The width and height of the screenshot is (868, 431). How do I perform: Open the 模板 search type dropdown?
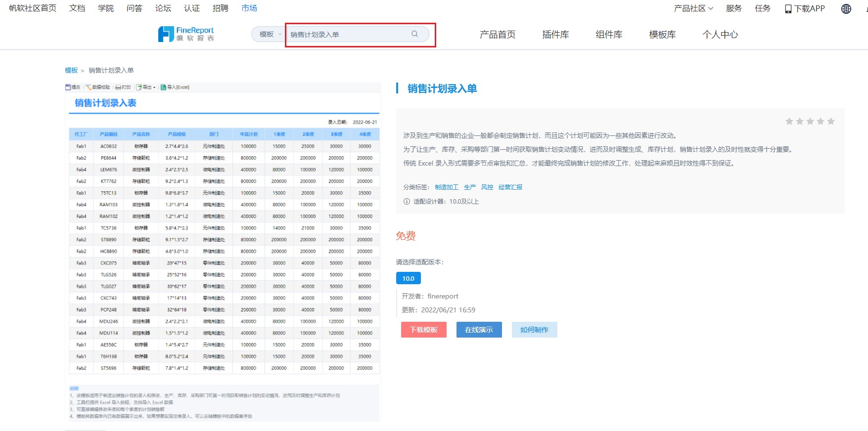(x=270, y=34)
